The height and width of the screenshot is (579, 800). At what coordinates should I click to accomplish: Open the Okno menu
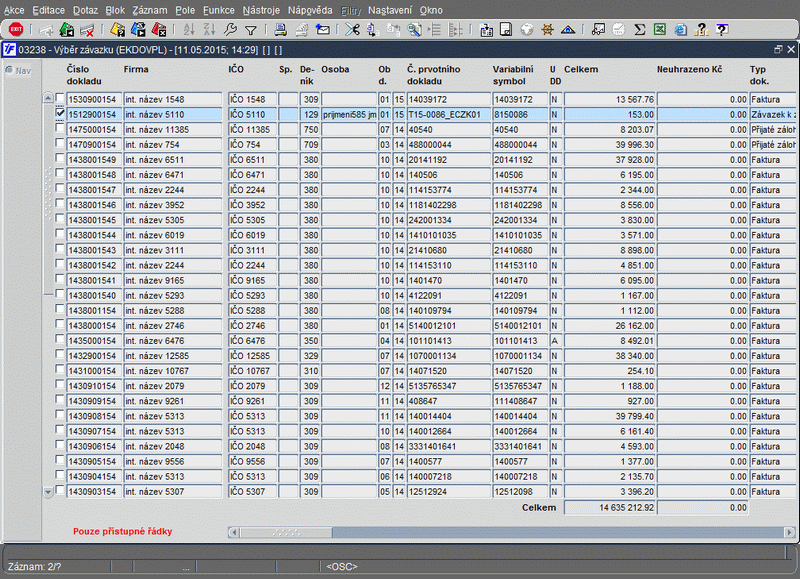431,10
